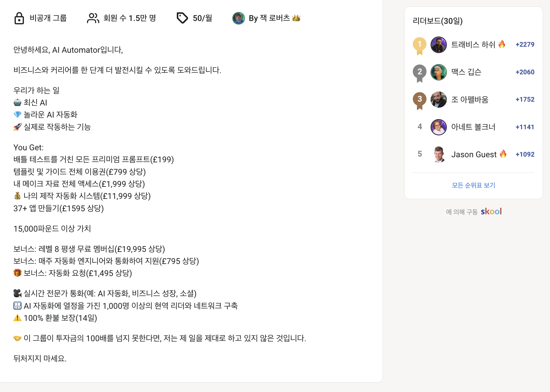Screen dimensions: 550x392
Task: Click the lock icon beside 비공개 그룹
Action: coord(19,18)
